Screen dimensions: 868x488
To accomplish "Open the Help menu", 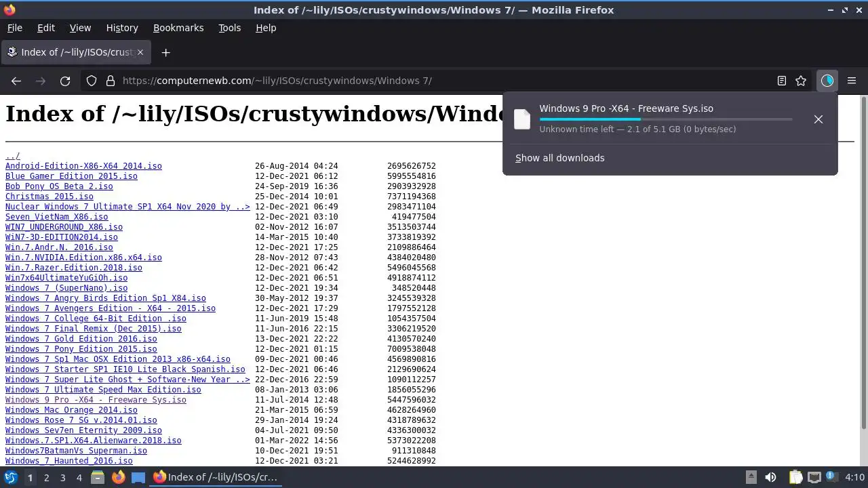I will [266, 28].
